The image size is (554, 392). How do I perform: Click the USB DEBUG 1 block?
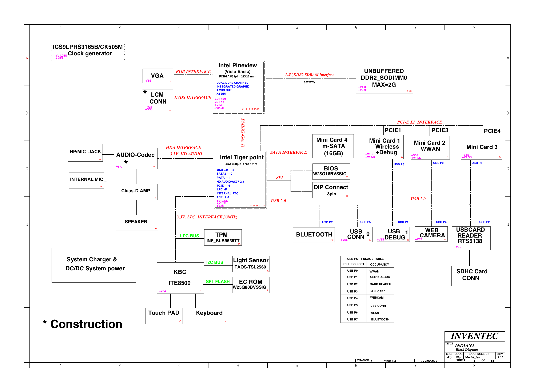(393, 234)
